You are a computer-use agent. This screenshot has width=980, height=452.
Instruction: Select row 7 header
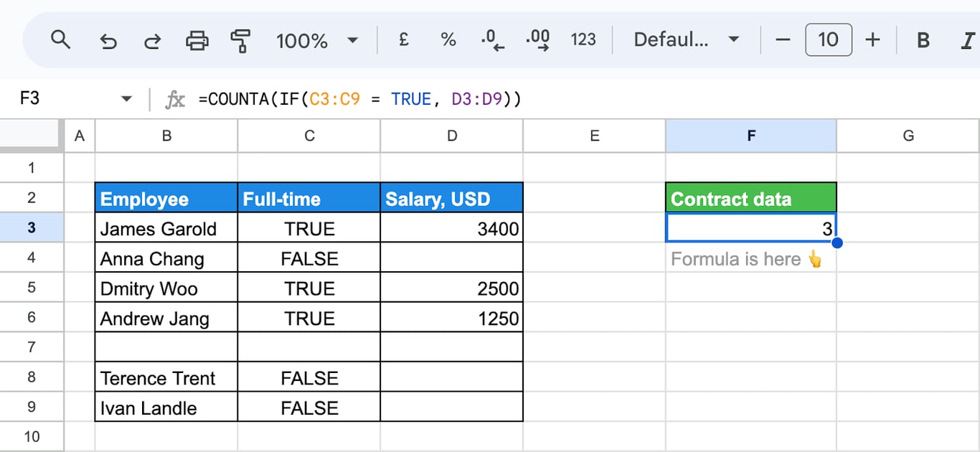point(32,347)
